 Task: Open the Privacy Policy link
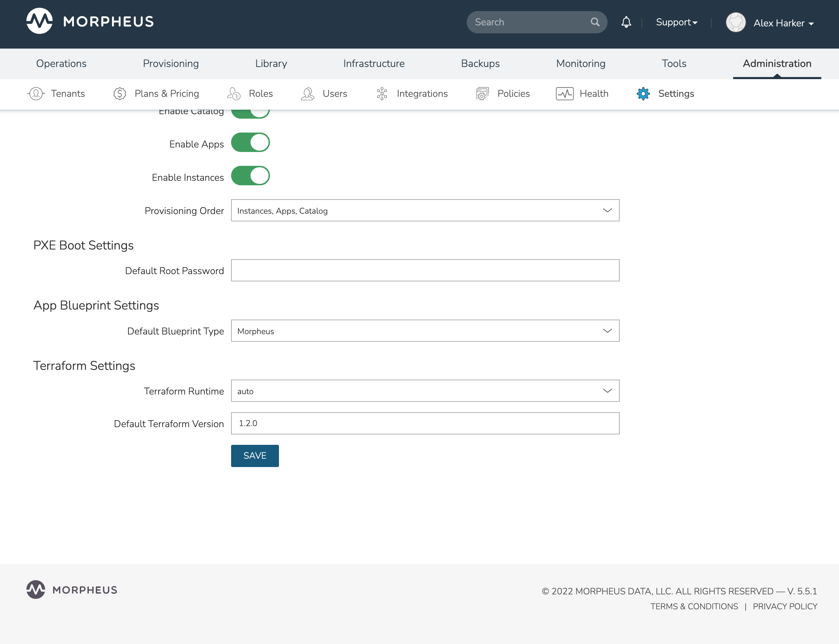785,607
